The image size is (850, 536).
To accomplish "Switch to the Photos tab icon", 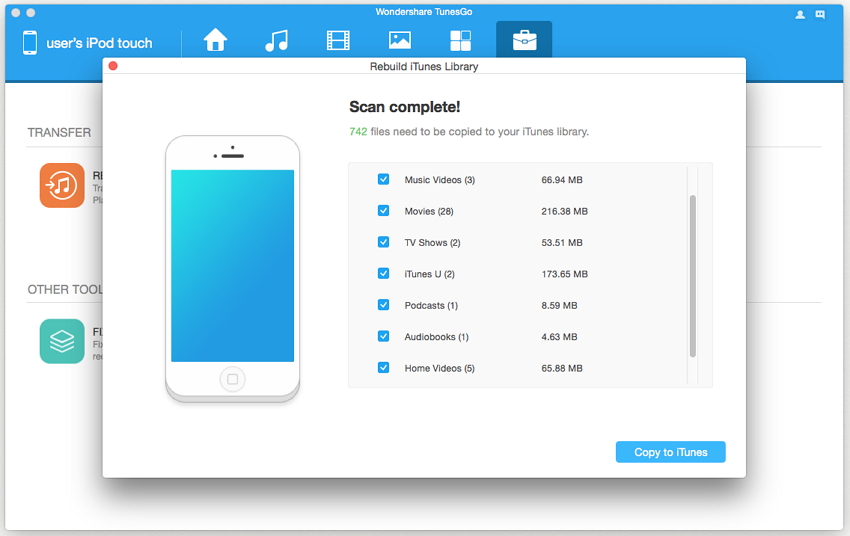I will tap(400, 40).
